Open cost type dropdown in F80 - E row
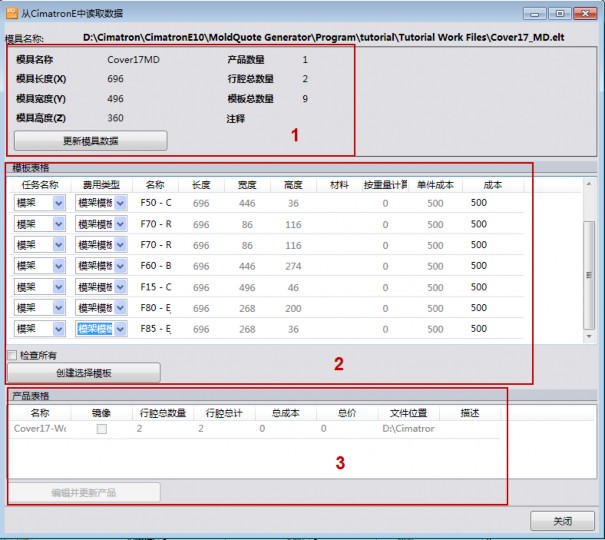This screenshot has width=605, height=540. [x=120, y=308]
